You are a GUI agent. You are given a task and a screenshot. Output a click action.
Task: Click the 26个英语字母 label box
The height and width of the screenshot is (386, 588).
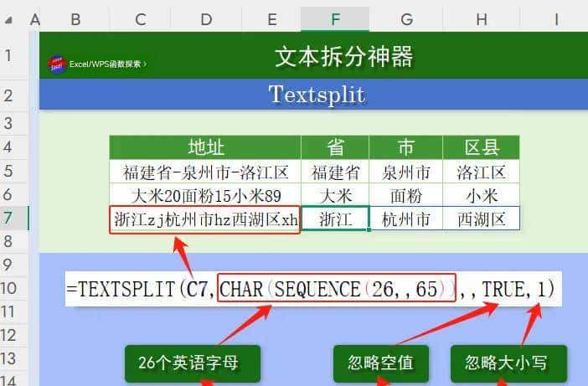193,363
